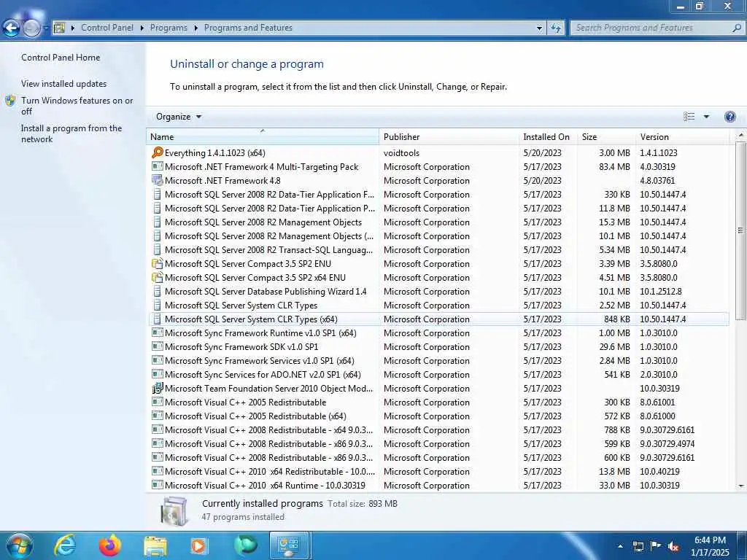Click version 9.0.30729.4974 cell
The width and height of the screenshot is (747, 560).
pos(667,444)
